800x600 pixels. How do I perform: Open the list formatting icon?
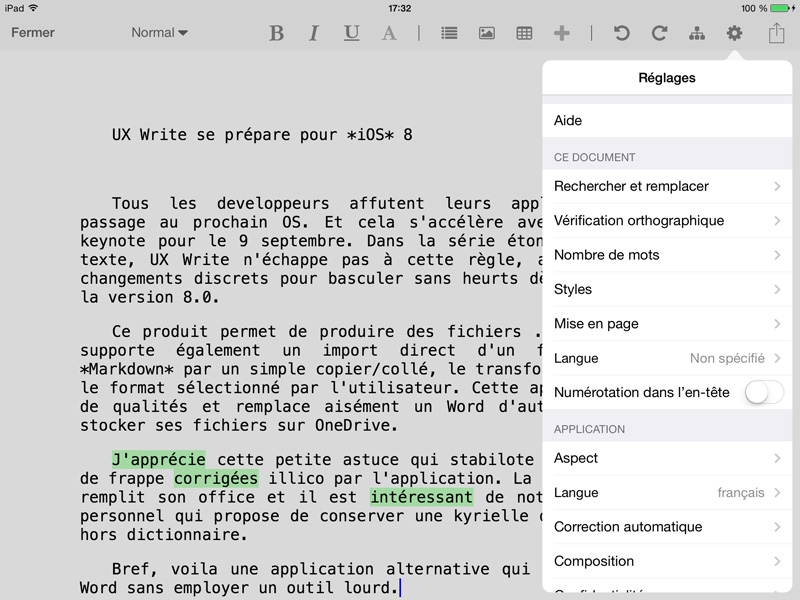pos(449,33)
